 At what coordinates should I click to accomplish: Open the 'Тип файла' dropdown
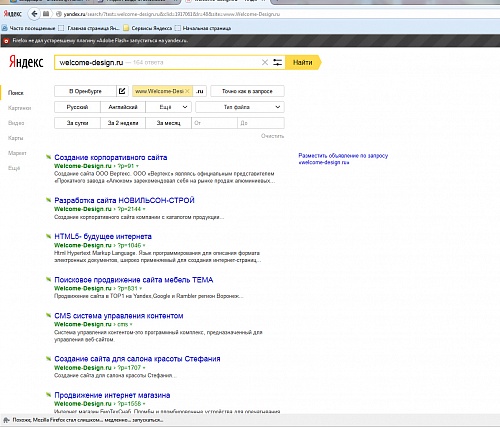tap(240, 107)
